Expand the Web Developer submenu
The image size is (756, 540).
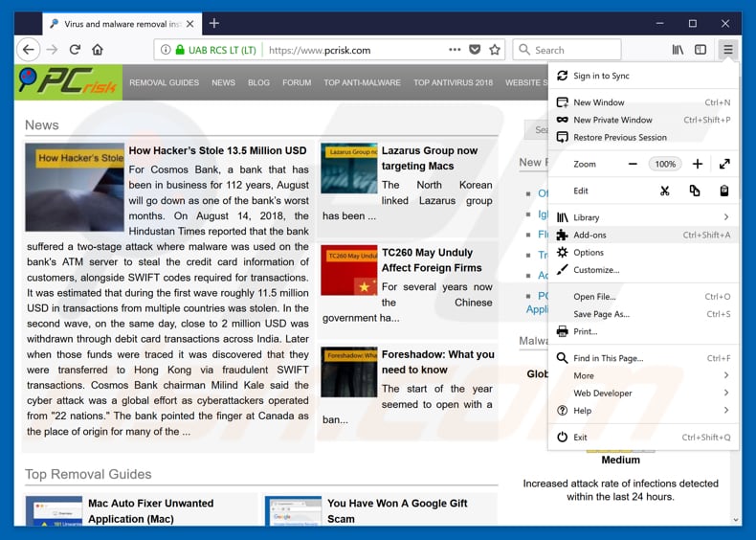click(x=725, y=393)
